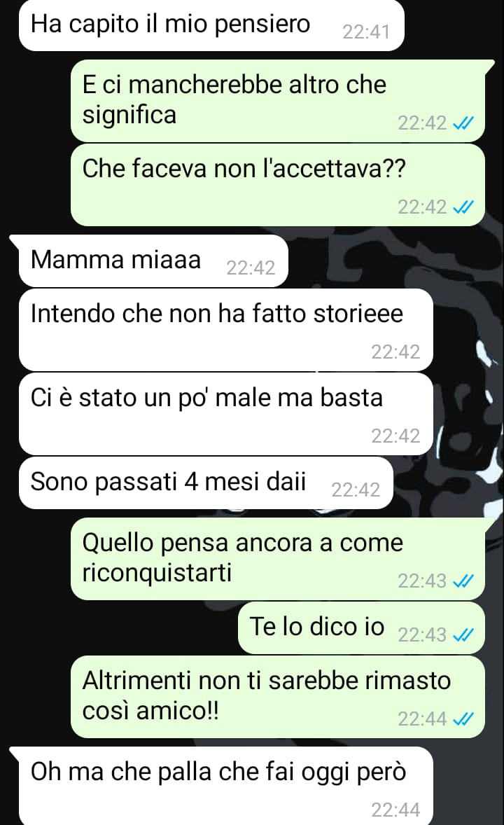Viewport: 504px width, 825px height.
Task: Select 'Ci è stato un po' male ma basta'
Action: pyautogui.click(x=226, y=414)
